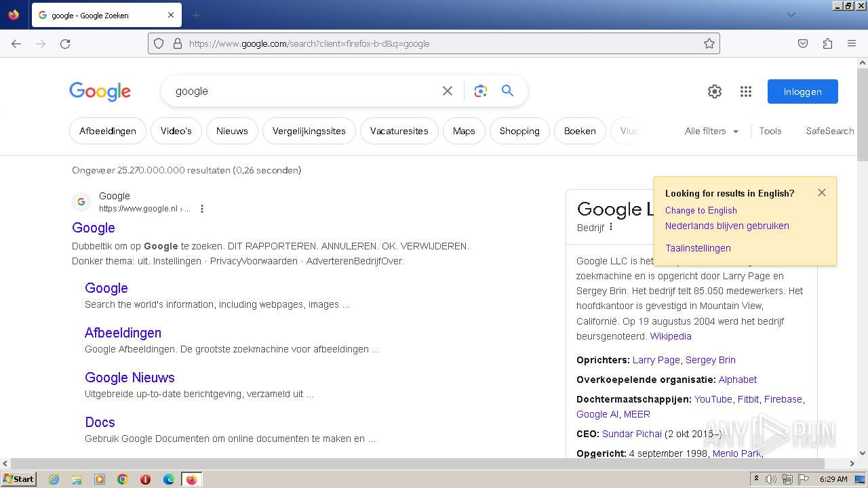Launch Internet Explorer from the taskbar
Viewport: 868px width, 488px height.
(x=54, y=479)
